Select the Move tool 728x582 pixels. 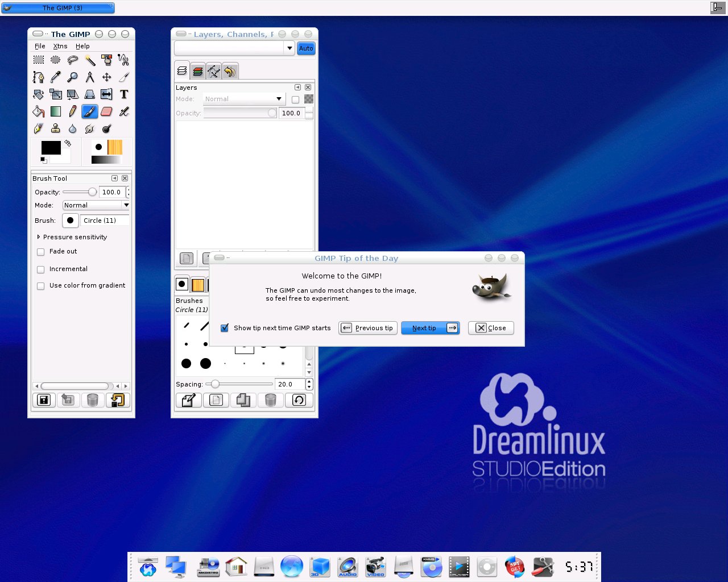[x=107, y=77]
